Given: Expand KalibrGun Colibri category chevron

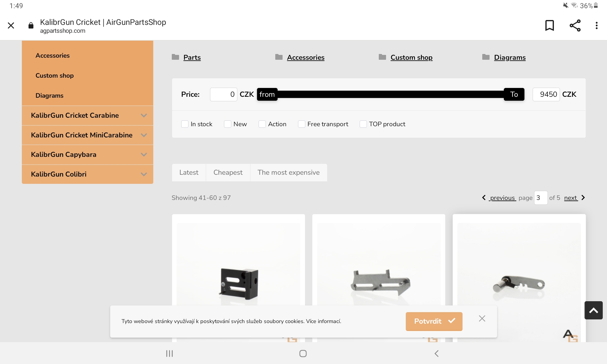Looking at the screenshot, I should (144, 174).
